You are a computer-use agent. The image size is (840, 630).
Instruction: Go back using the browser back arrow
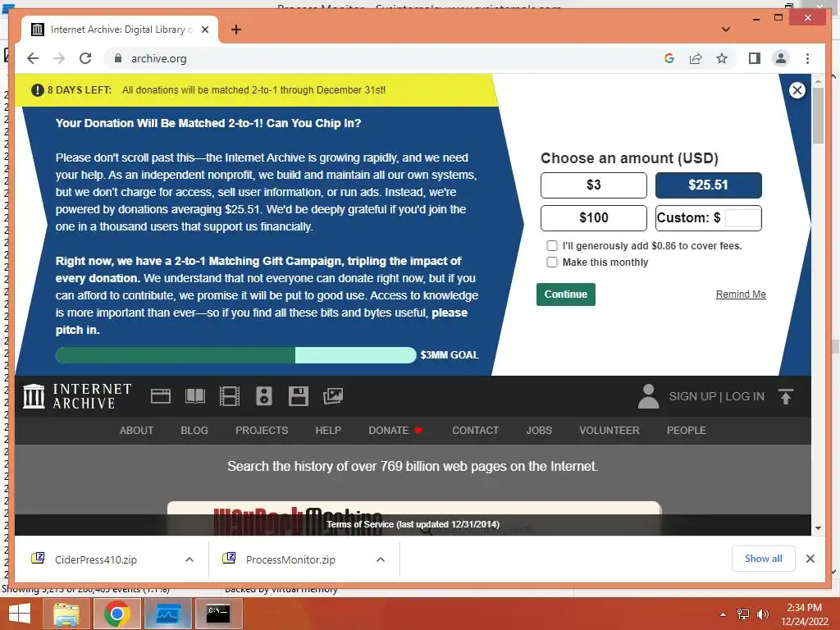tap(33, 58)
